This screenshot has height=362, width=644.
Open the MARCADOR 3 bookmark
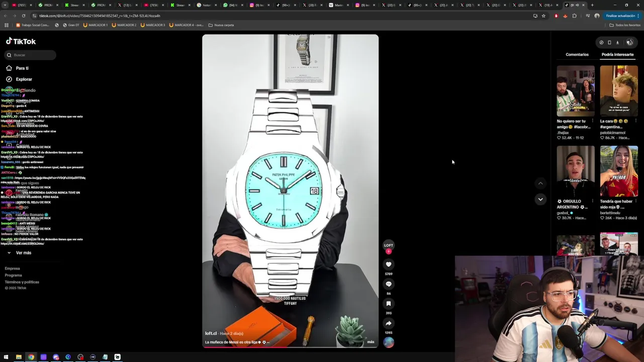click(152, 25)
